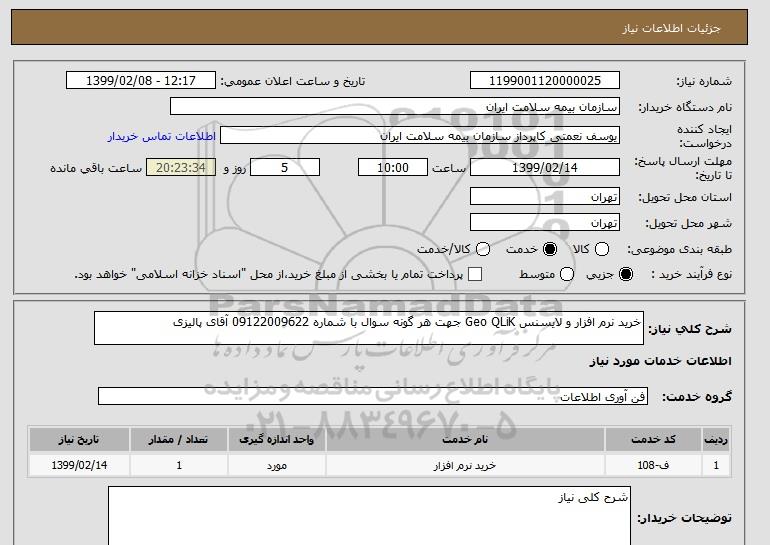Select the متوسط purchase type radio
The image size is (770, 545).
(567, 274)
